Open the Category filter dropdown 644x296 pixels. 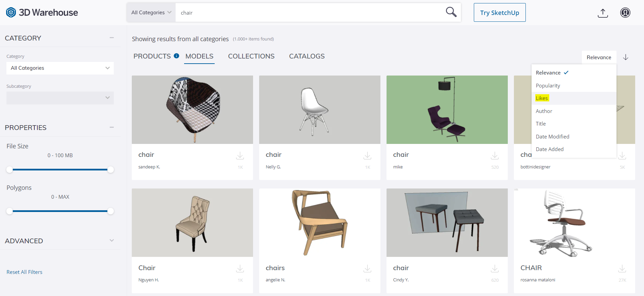pos(60,68)
